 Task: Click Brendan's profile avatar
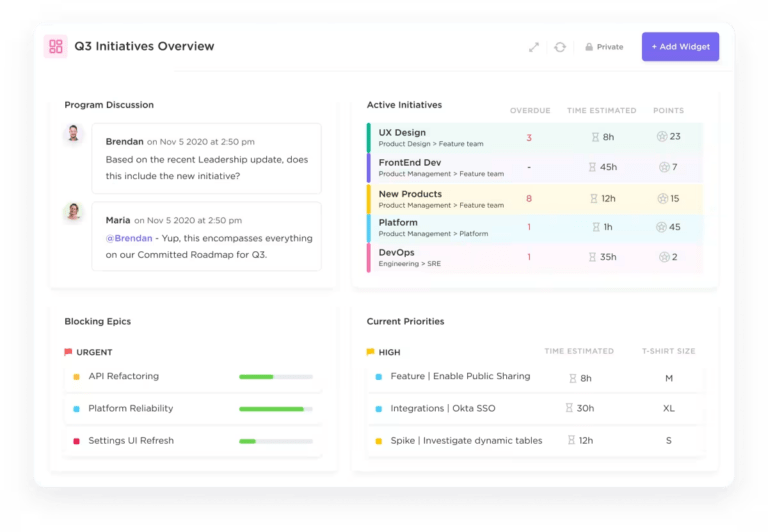pyautogui.click(x=73, y=135)
